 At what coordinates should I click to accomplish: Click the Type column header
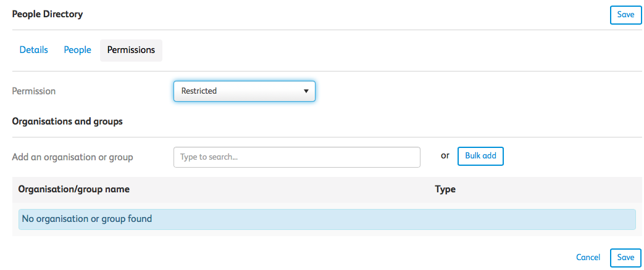445,190
